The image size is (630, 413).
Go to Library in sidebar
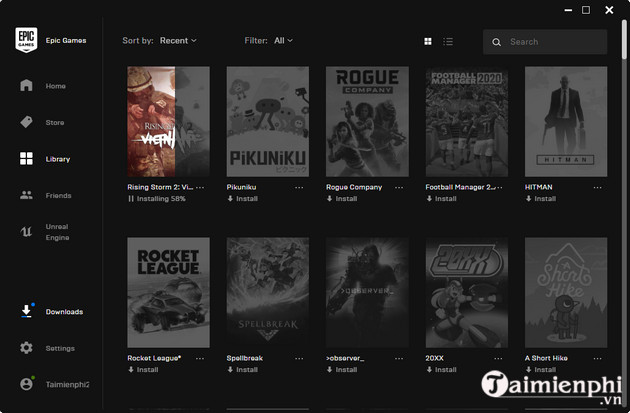point(58,159)
